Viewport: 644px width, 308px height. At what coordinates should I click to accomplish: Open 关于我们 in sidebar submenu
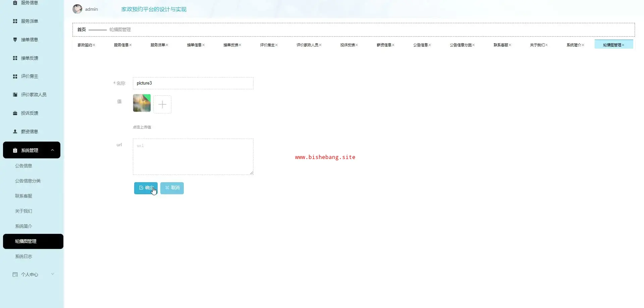[23, 211]
